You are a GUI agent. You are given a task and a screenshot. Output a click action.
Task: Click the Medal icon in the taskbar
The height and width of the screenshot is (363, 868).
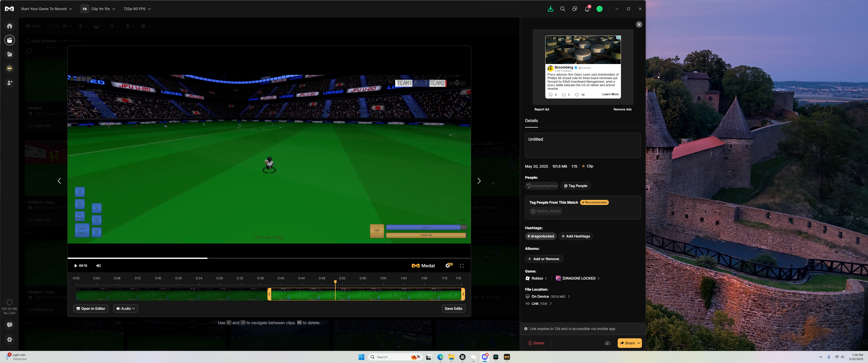(507, 357)
